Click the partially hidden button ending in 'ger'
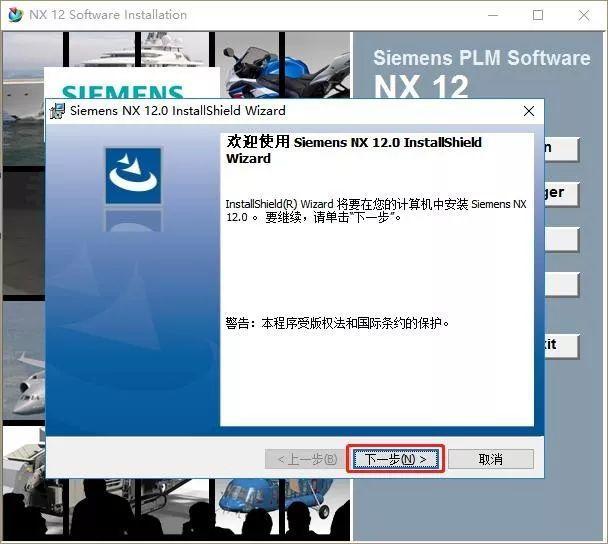608x544 pixels. [x=561, y=194]
